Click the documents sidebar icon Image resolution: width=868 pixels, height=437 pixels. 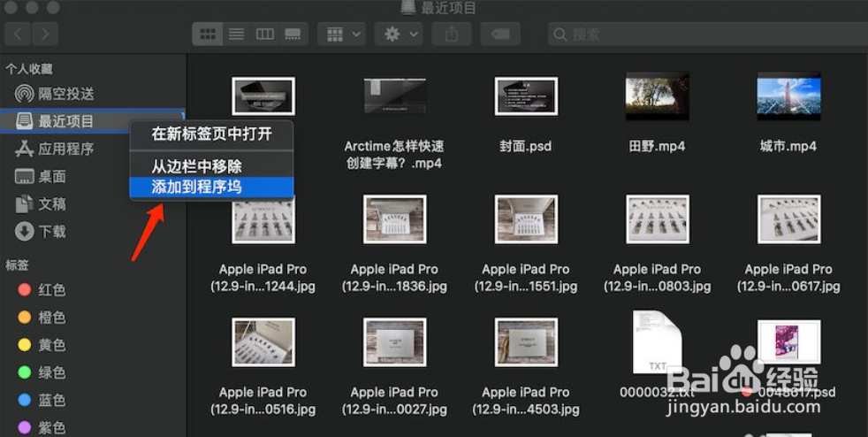25,203
